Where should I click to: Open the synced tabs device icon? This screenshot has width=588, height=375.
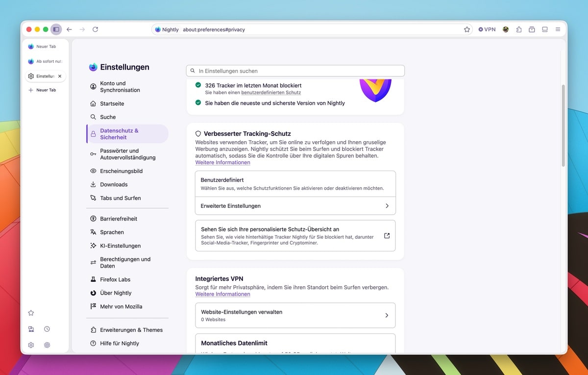545,29
